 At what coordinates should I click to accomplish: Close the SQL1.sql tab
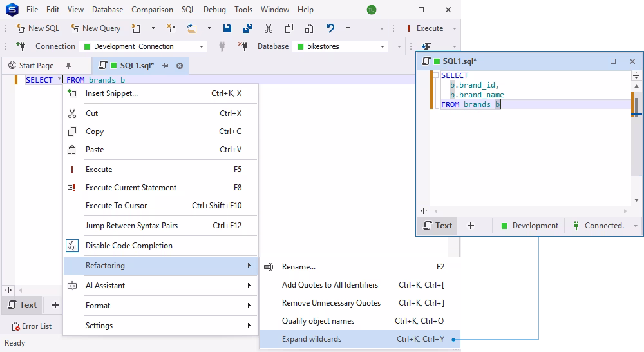180,66
